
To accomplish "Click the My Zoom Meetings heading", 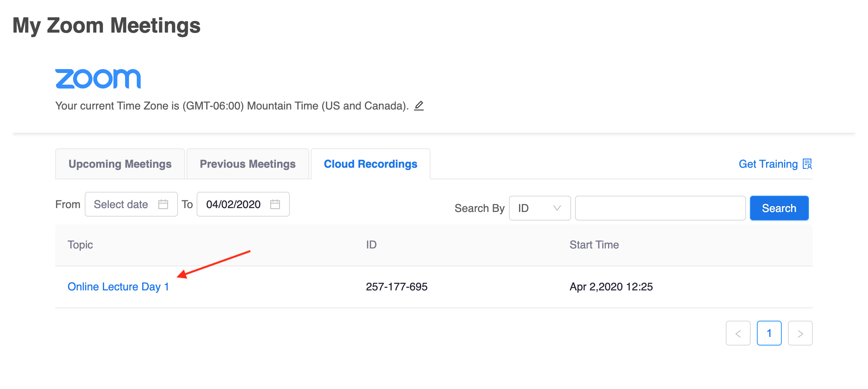I will [x=106, y=26].
